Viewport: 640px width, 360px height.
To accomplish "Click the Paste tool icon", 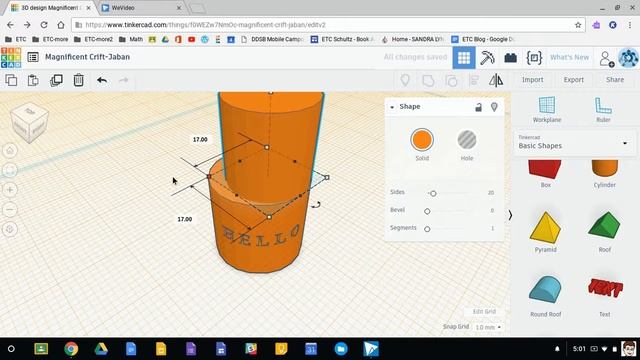I will 33,80.
